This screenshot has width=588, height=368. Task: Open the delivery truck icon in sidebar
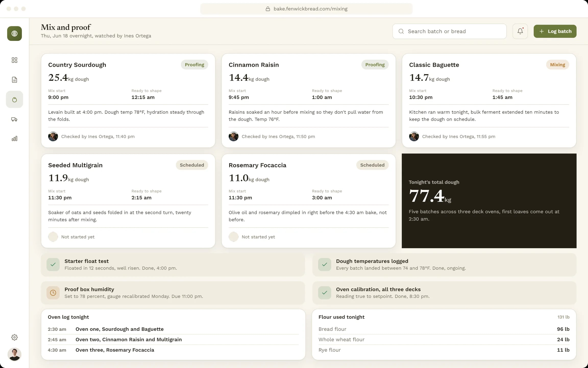14,119
